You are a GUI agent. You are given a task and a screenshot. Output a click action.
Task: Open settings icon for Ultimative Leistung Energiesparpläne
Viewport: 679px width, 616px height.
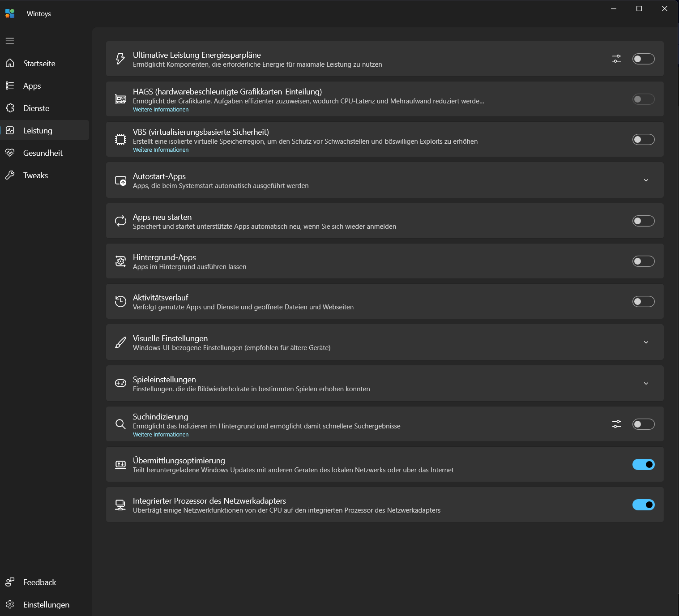tap(616, 59)
